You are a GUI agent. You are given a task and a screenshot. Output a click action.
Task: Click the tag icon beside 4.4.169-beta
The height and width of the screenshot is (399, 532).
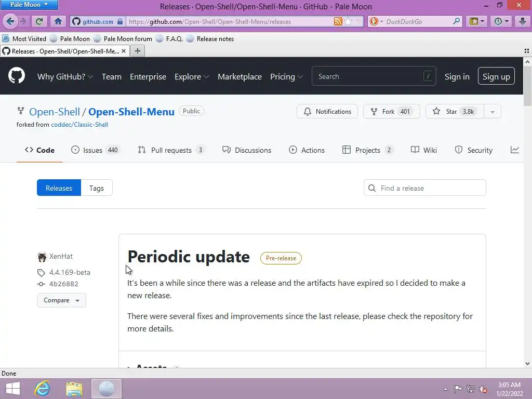click(x=41, y=273)
